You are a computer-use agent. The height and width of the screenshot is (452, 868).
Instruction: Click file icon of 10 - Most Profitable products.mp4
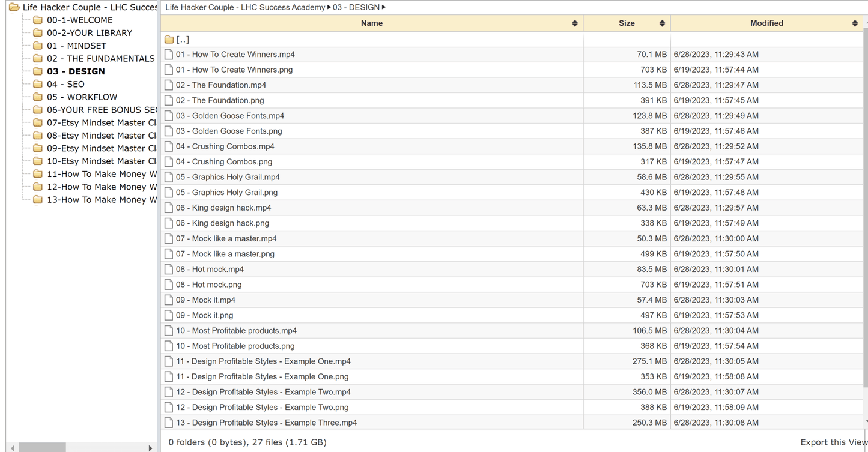[x=169, y=331]
